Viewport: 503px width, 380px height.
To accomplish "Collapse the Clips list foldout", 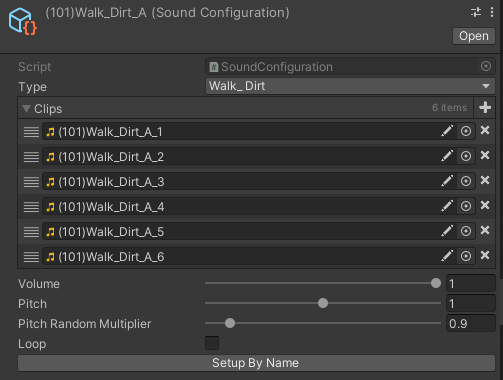I will point(26,109).
